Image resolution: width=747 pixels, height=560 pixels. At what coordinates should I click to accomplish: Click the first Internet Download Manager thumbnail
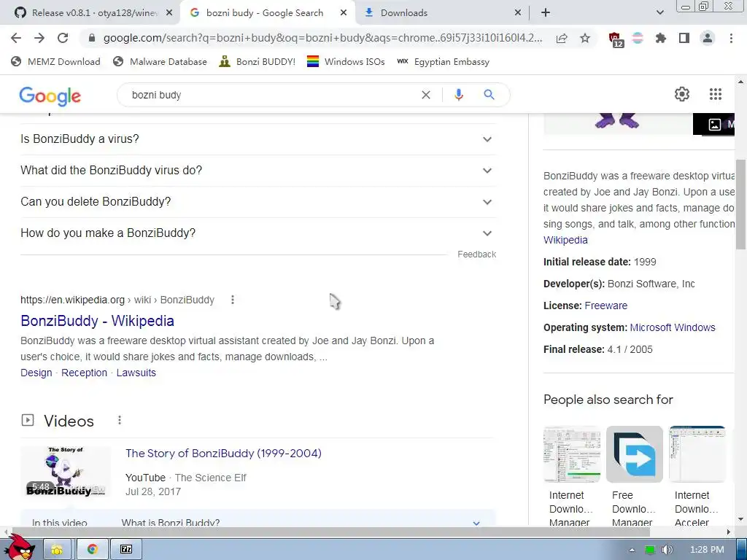(x=572, y=454)
